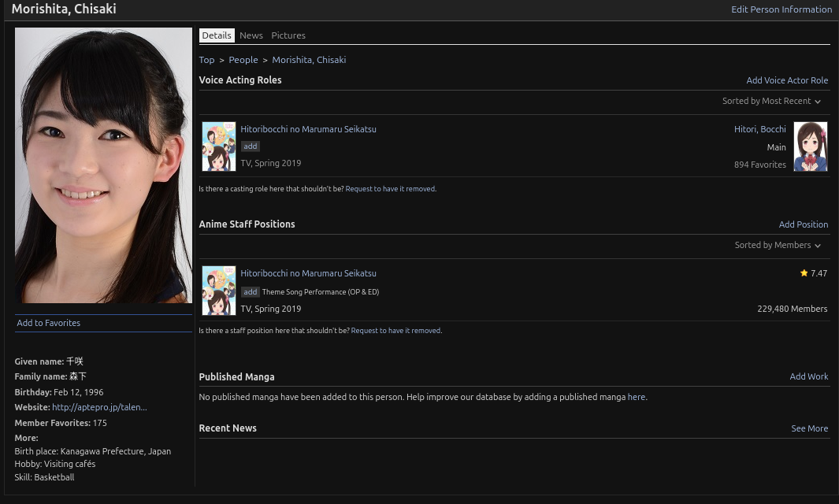Viewport: 839px width, 504px height.
Task: Click TV, Spring 2019 under voice role
Action: point(271,163)
